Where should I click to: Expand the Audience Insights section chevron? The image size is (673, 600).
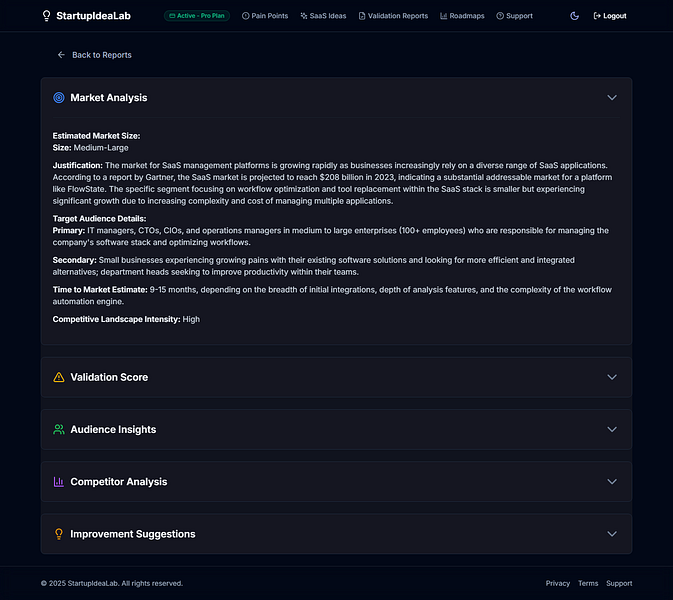pyautogui.click(x=612, y=429)
